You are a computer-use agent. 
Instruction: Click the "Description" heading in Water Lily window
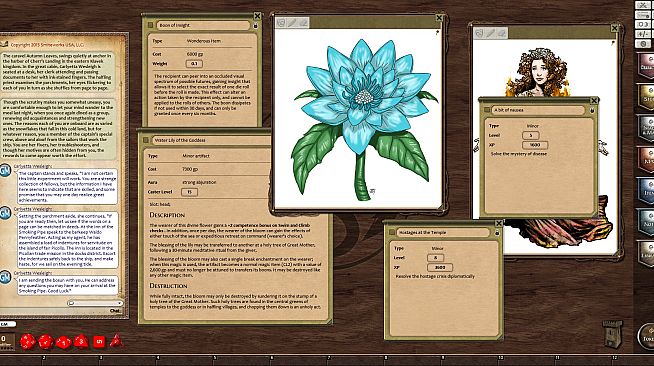pyautogui.click(x=167, y=215)
